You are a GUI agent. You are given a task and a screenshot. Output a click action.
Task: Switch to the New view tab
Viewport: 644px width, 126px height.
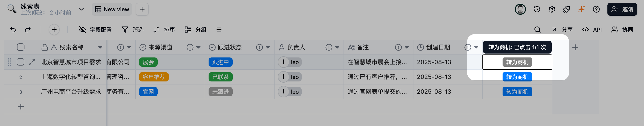112,9
